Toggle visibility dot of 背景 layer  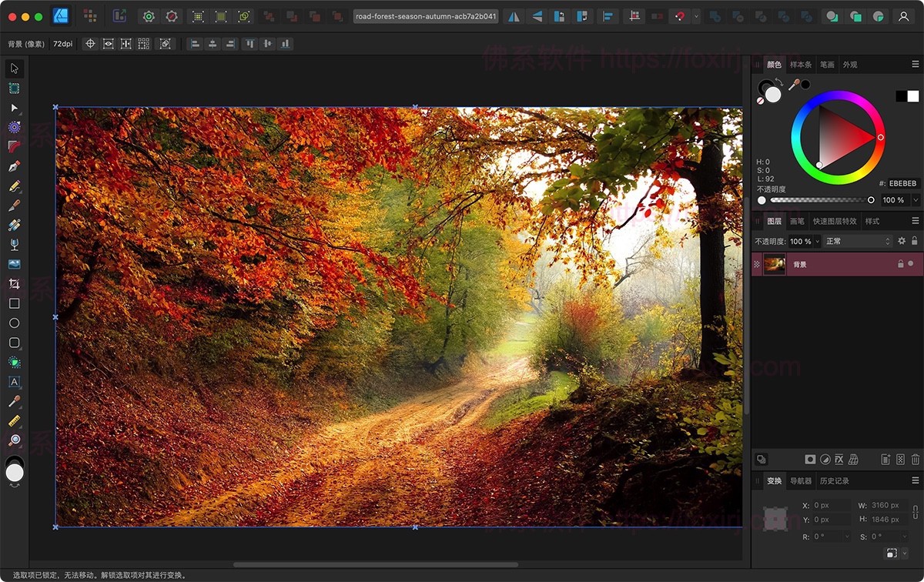click(911, 264)
